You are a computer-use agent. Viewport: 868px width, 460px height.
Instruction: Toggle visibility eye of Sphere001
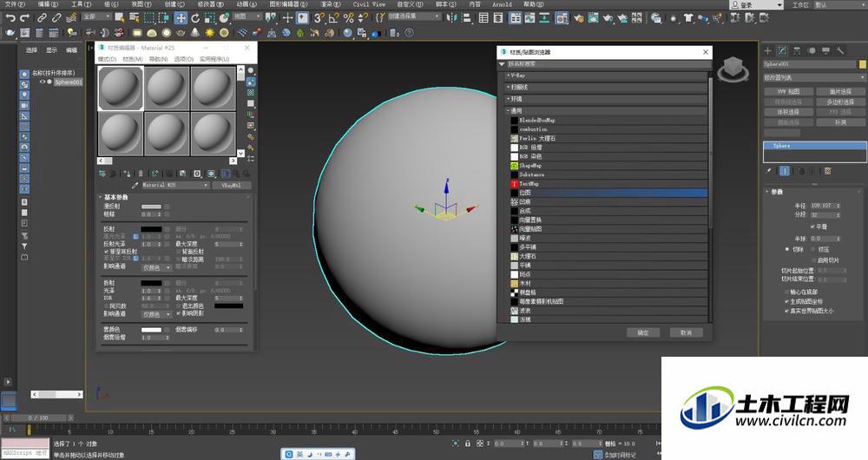point(42,82)
